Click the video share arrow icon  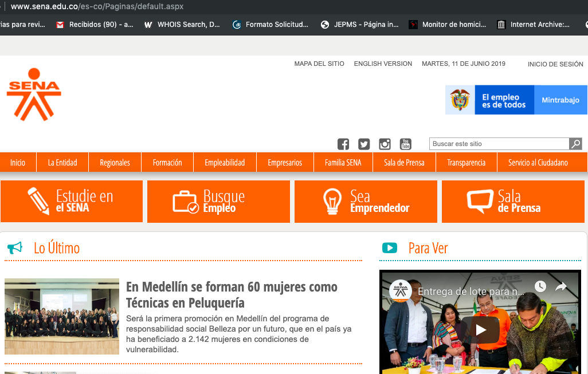pos(560,287)
